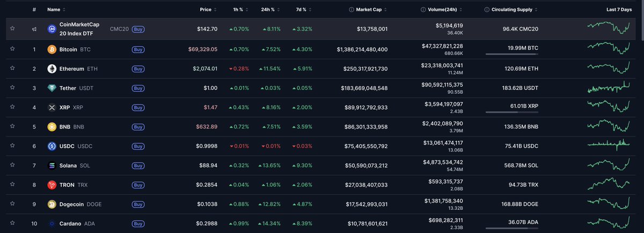Sort table by 7d % column
Image resolution: width=644 pixels, height=233 pixels.
coord(303,10)
